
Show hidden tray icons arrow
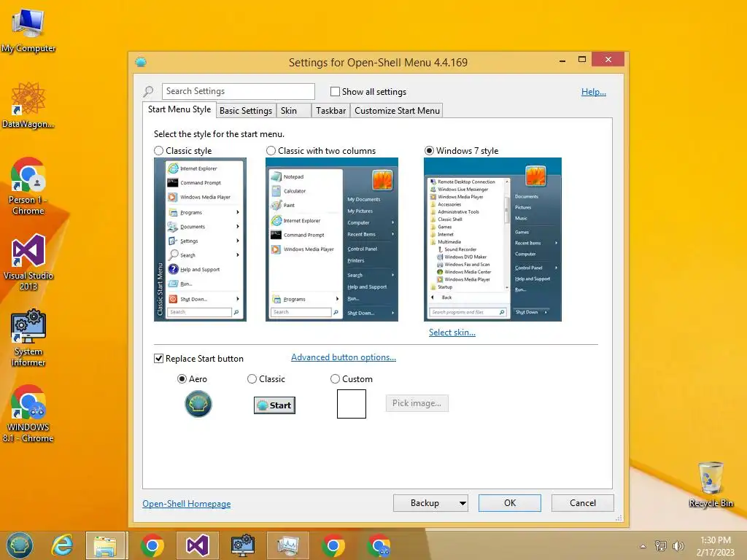point(643,546)
